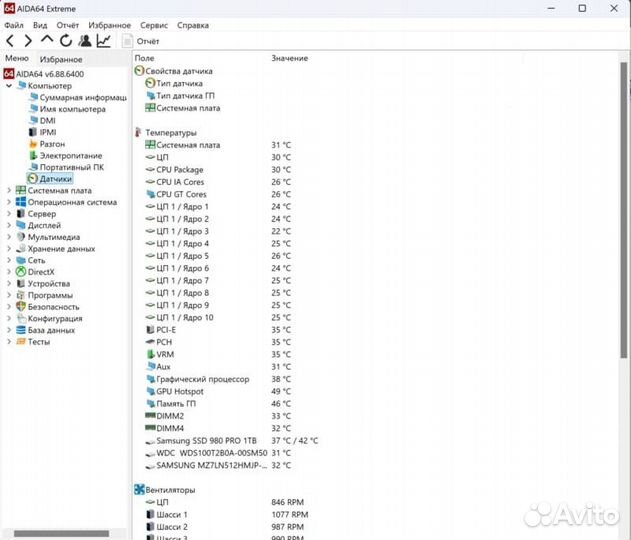Click the База данных database icon
This screenshot has width=631, height=540.
(x=21, y=330)
